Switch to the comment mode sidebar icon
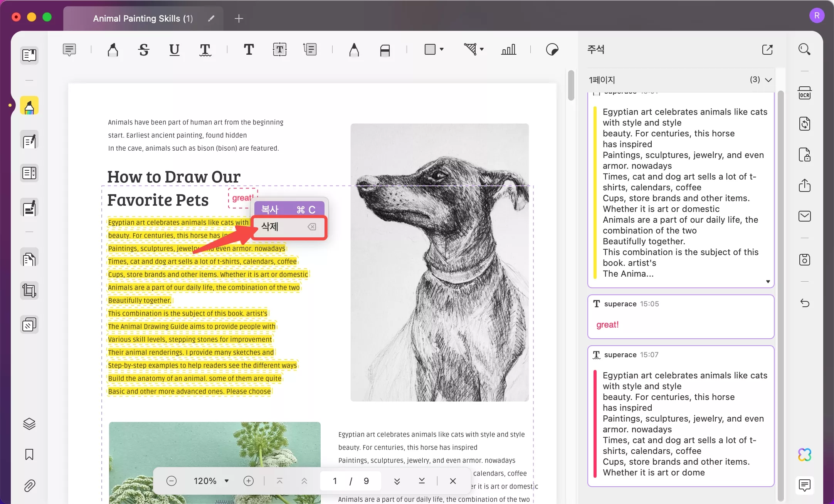This screenshot has width=834, height=504. (29, 106)
